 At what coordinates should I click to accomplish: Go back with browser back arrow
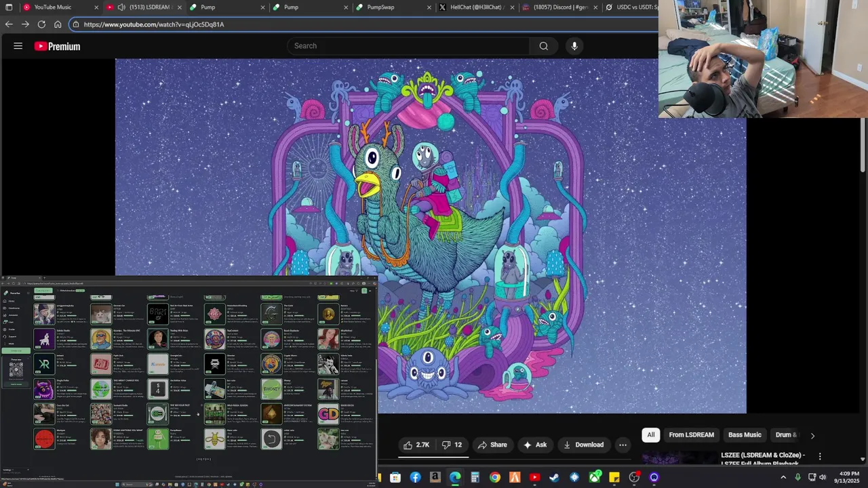[9, 24]
